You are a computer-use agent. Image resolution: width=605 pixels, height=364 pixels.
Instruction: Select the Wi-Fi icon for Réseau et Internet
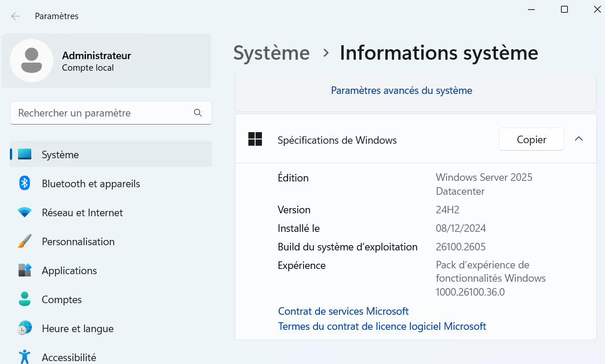coord(24,213)
